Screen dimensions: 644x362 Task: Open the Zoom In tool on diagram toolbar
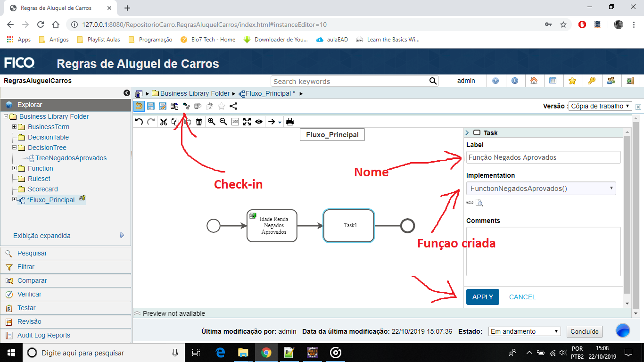[211, 122]
